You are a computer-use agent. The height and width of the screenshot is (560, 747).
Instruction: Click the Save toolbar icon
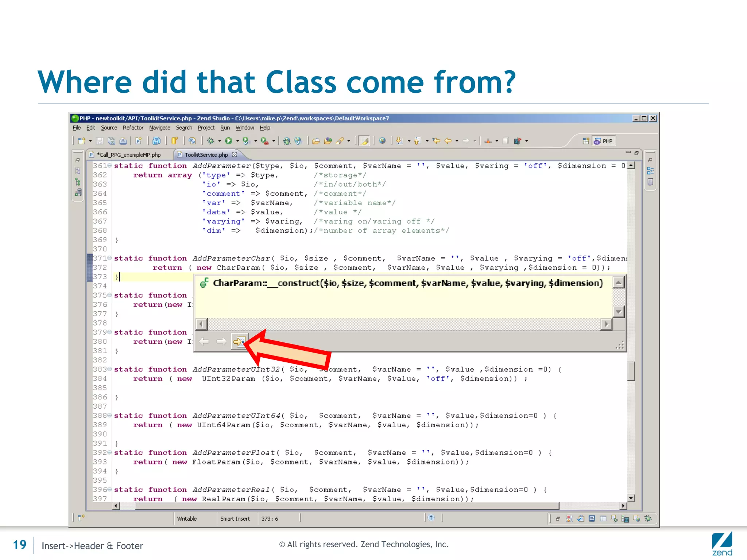pyautogui.click(x=100, y=141)
